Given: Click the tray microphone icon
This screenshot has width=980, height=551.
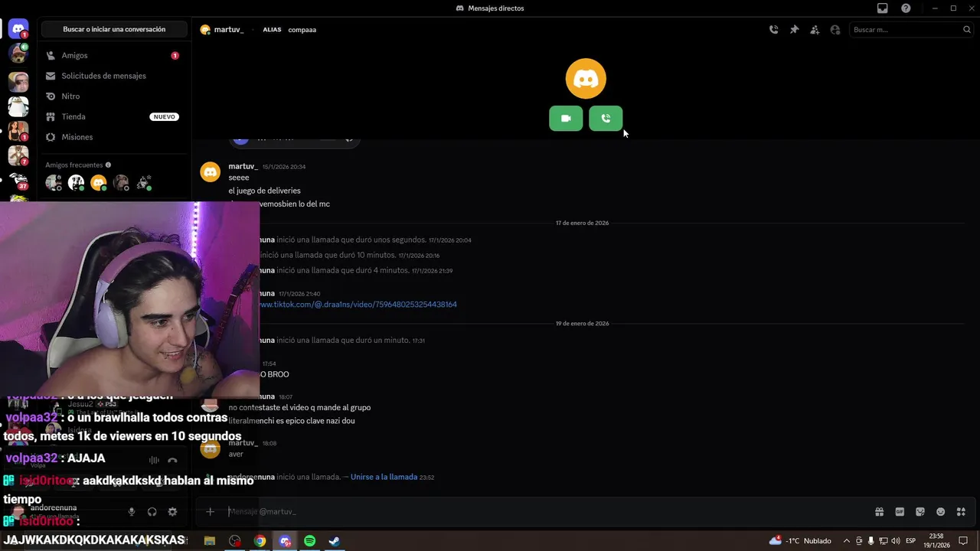Looking at the screenshot, I should [871, 541].
